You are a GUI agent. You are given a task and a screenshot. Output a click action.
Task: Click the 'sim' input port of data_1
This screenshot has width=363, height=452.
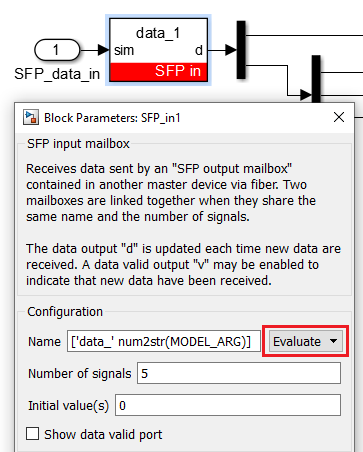pos(124,50)
